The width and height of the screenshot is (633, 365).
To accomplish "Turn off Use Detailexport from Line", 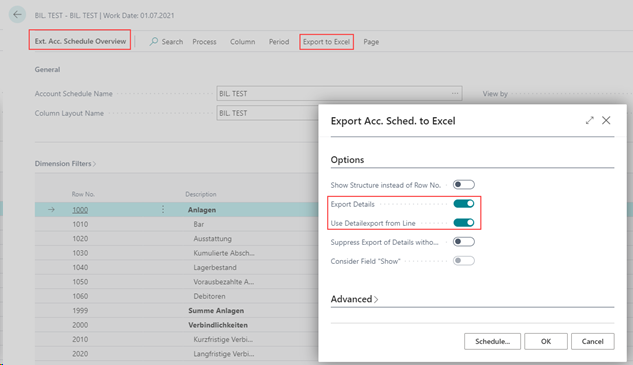I will 463,222.
